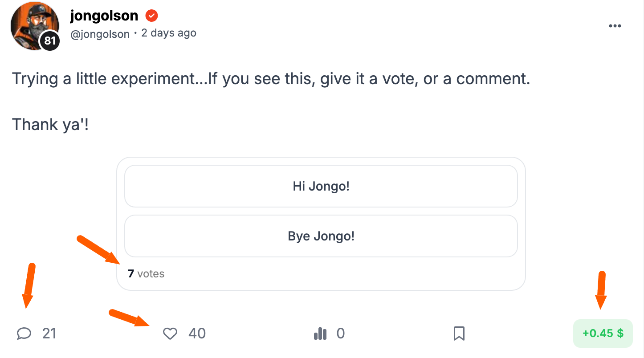Viewport: 644px width, 358px height.
Task: Show the 7 votes poll total
Action: tap(146, 273)
